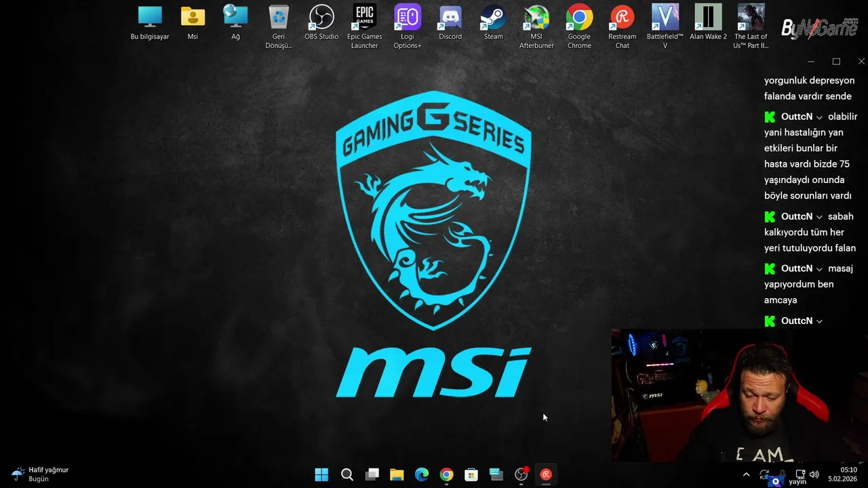The width and height of the screenshot is (868, 488).
Task: Expand chevron beside OuttcN 'sabah' message
Action: click(819, 217)
